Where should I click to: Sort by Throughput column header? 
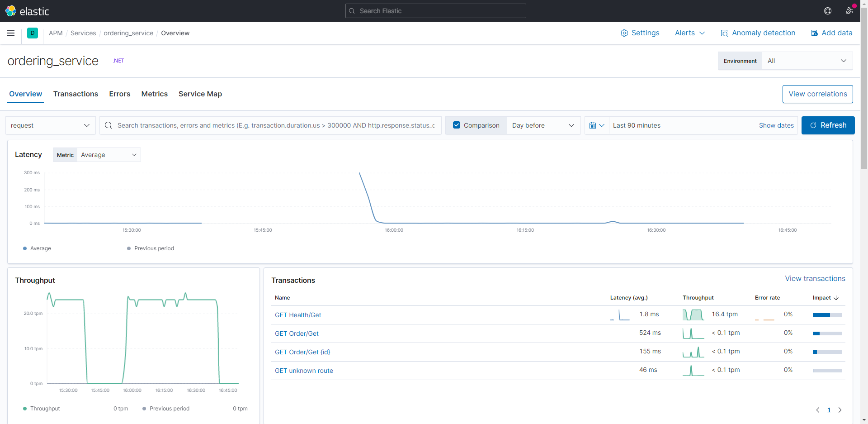click(x=698, y=298)
